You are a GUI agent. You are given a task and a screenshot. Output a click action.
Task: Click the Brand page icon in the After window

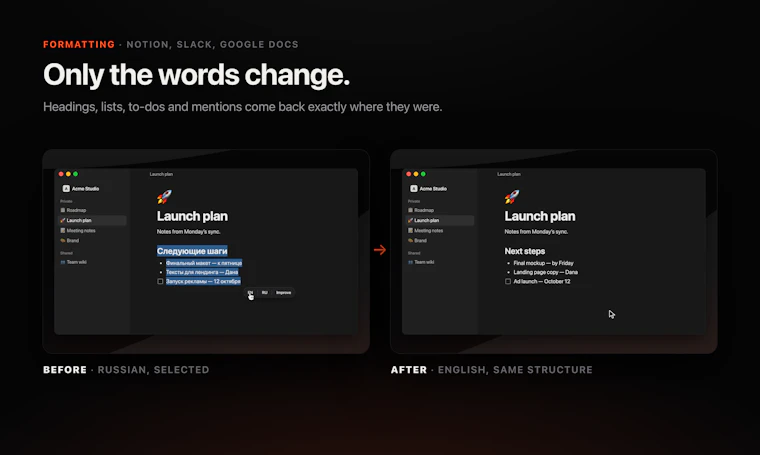pyautogui.click(x=410, y=240)
